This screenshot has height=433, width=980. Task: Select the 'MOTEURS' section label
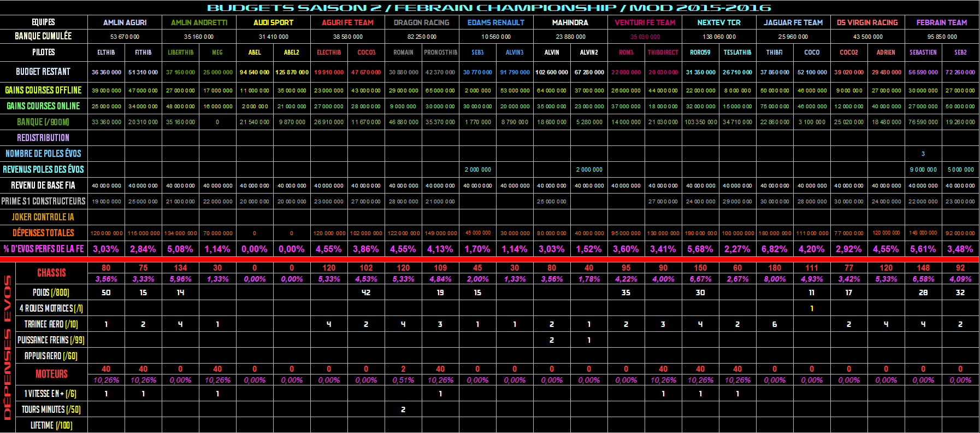click(51, 374)
